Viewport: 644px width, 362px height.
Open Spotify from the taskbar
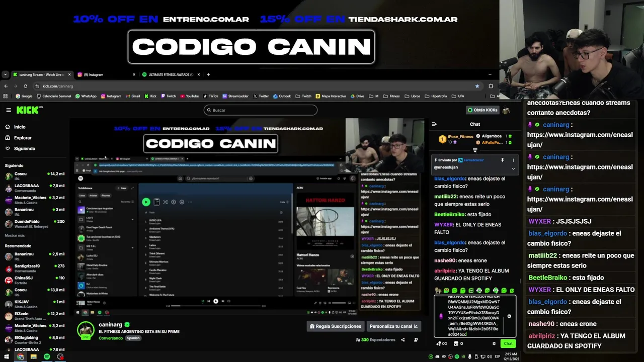click(x=47, y=356)
